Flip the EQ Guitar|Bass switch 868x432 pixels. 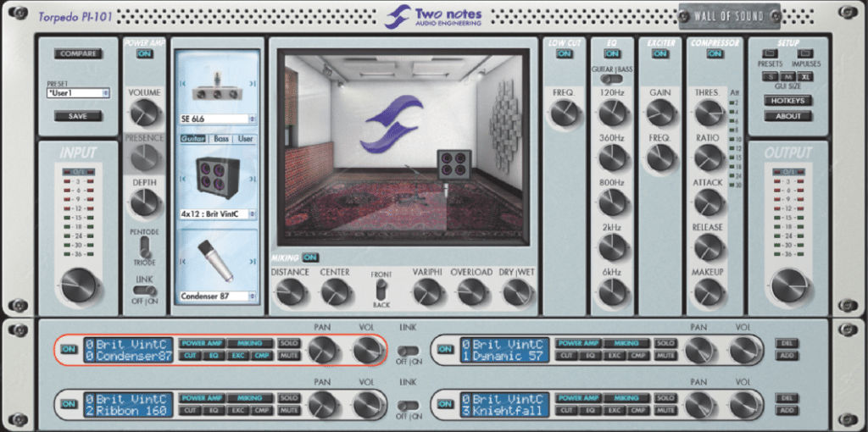click(612, 79)
